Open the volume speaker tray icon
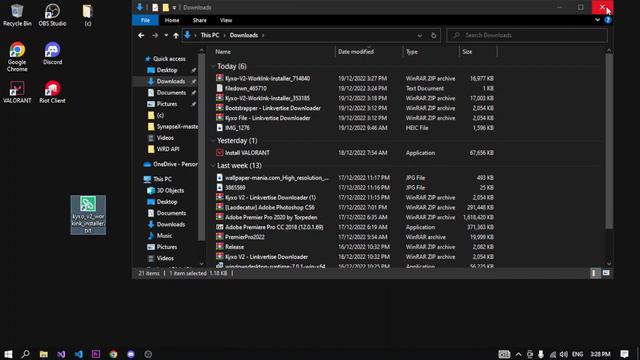This screenshot has width=640, height=360. coord(564,354)
